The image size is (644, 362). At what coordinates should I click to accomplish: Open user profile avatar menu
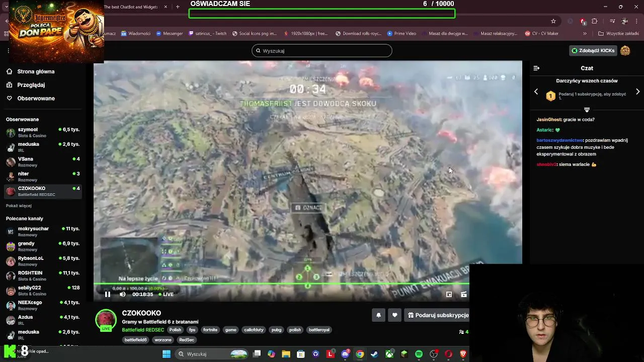click(x=625, y=51)
